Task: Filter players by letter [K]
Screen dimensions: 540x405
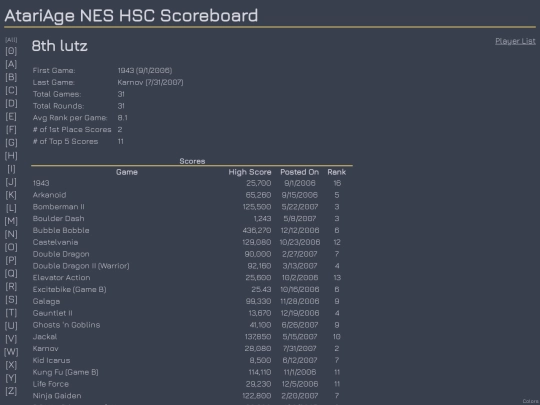Action: click(11, 195)
